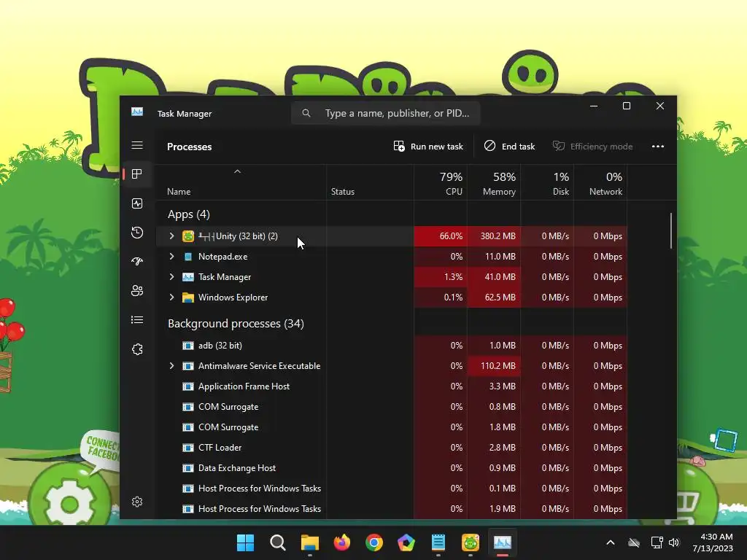The height and width of the screenshot is (560, 747).
Task: Click the network tray icon
Action: tap(657, 542)
